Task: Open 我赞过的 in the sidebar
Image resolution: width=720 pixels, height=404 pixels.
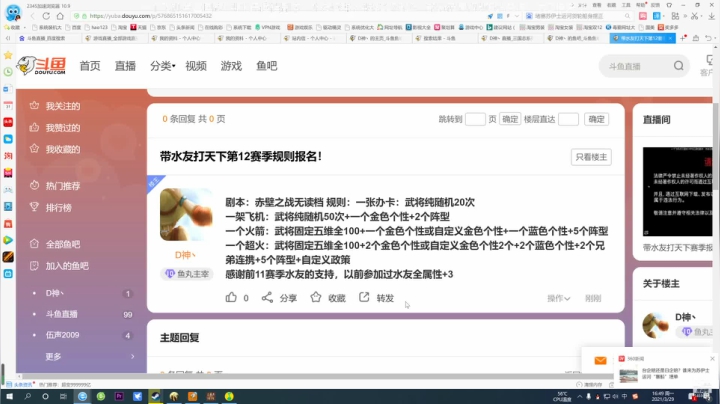Action: click(x=55, y=128)
